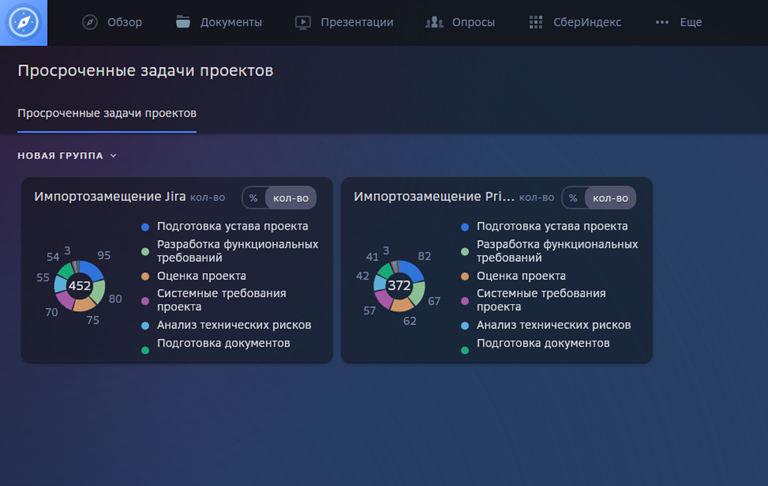Click purple Системные требования swatch in Jira legend
Viewport: 768px width, 486px height.
coord(145,301)
